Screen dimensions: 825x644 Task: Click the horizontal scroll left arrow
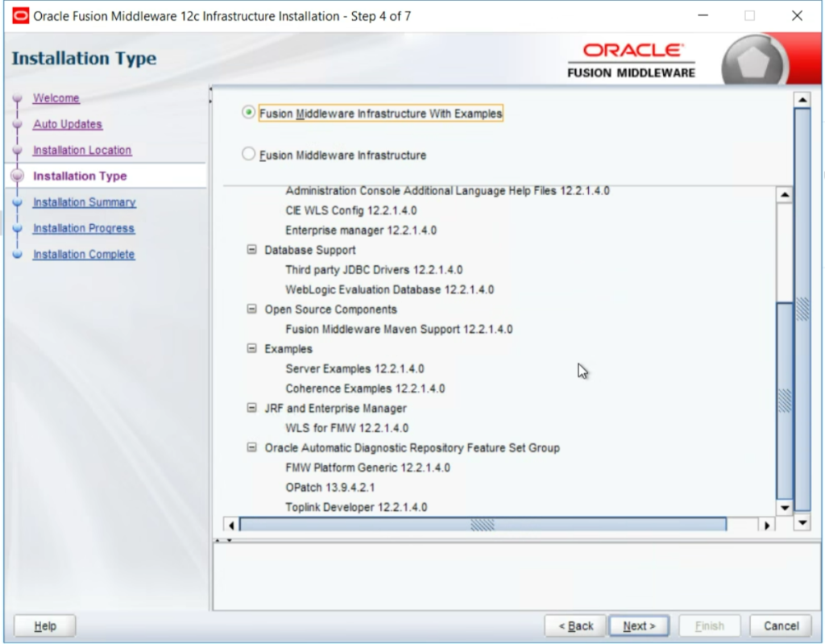231,525
